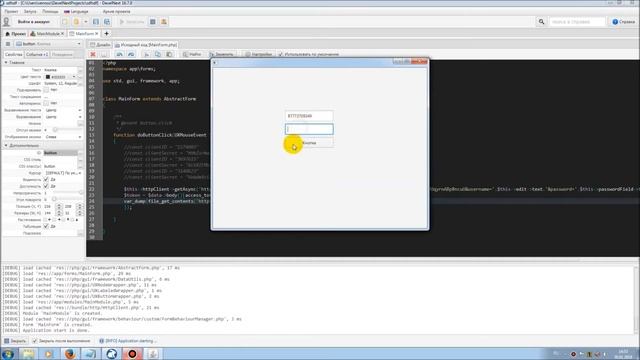Open the Language menu
This screenshot has width=640, height=360.
[76, 11]
